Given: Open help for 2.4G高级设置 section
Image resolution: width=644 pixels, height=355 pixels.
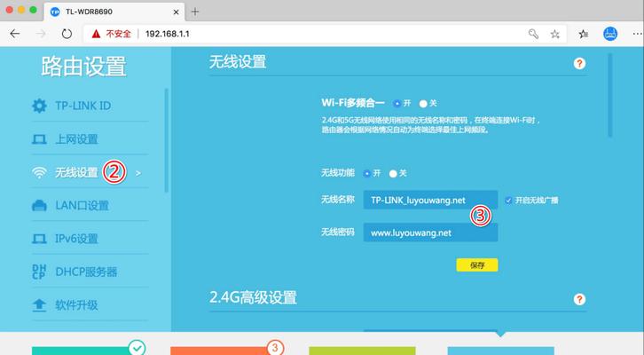Looking at the screenshot, I should [x=579, y=299].
